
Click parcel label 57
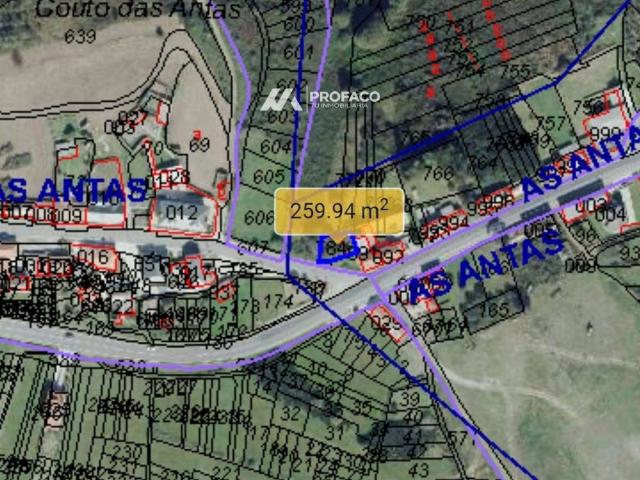[x=458, y=439]
